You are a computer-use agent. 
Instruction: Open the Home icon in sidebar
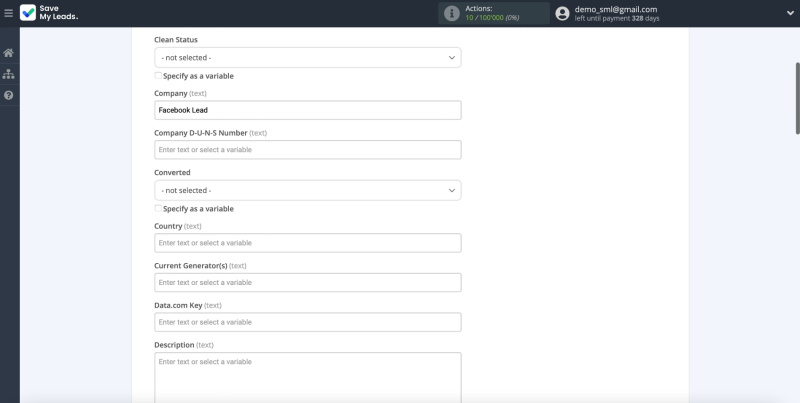(x=9, y=52)
